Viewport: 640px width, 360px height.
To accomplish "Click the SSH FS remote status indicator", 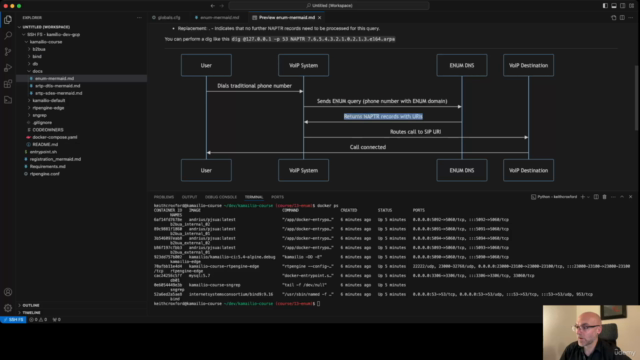I will pos(13,320).
